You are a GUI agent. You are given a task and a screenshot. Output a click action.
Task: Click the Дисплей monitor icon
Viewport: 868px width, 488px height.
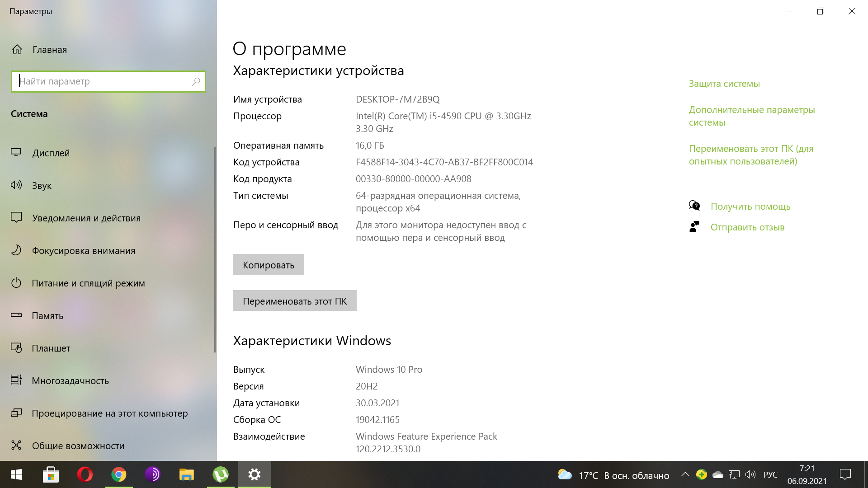[16, 153]
